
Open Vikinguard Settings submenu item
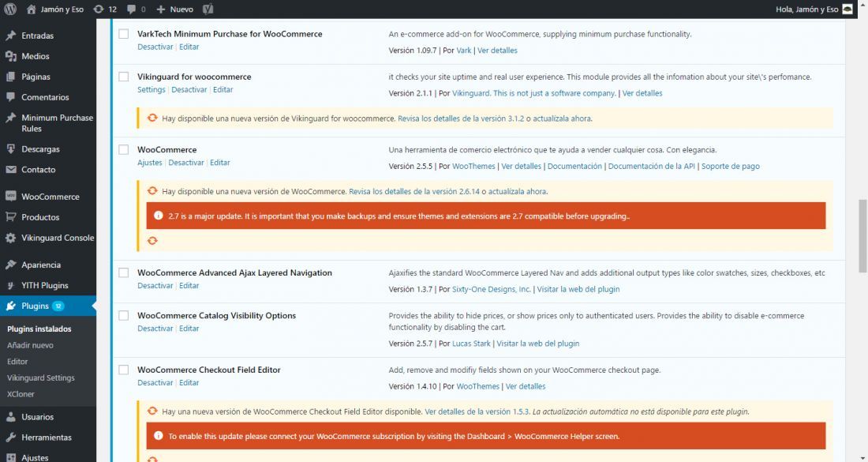(41, 377)
